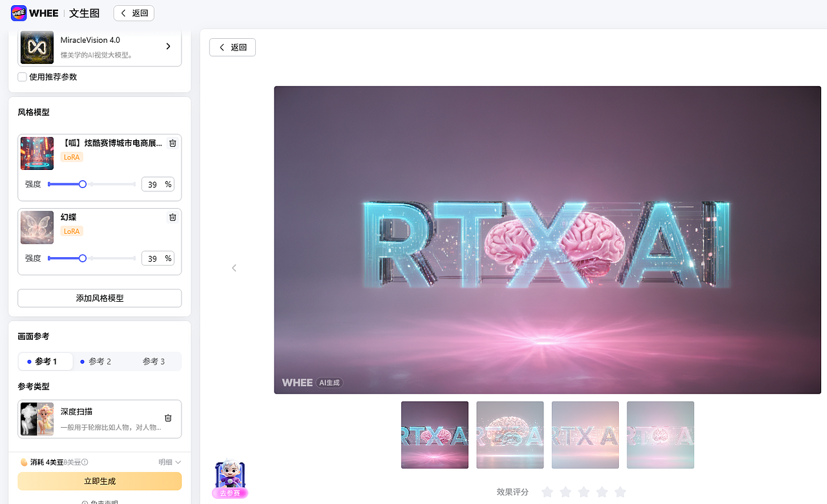Toggle the 使用推荐参数 checkbox
Screen dimensions: 827x504
(x=23, y=77)
